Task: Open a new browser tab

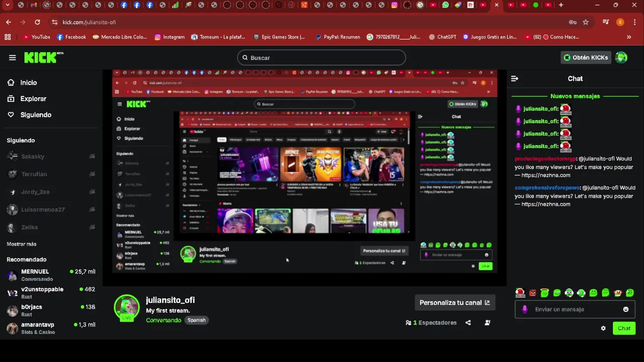Action: click(x=561, y=5)
